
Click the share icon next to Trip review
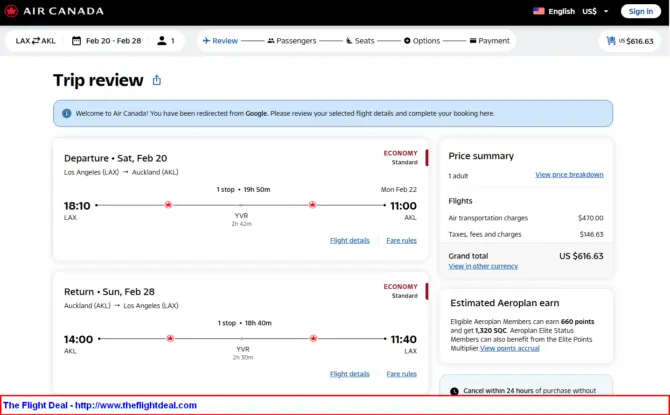tap(157, 80)
